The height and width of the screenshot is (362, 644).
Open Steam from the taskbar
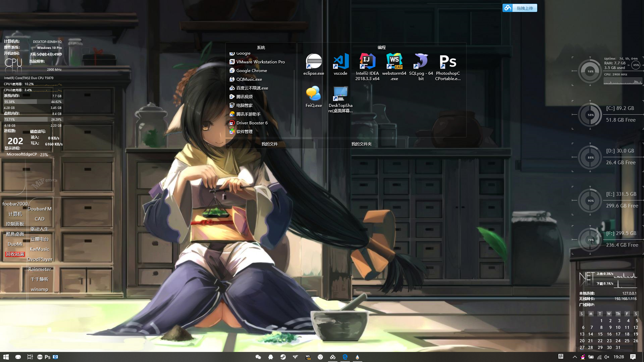283,357
